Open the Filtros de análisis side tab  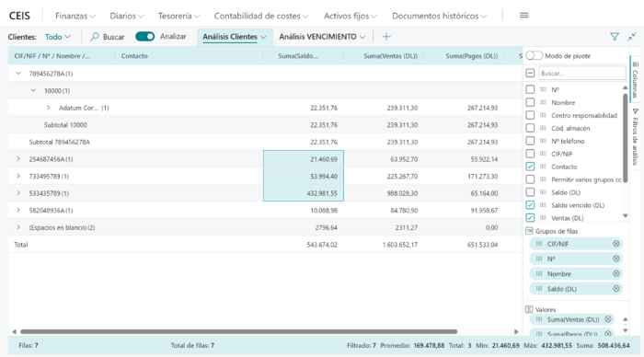pyautogui.click(x=636, y=137)
